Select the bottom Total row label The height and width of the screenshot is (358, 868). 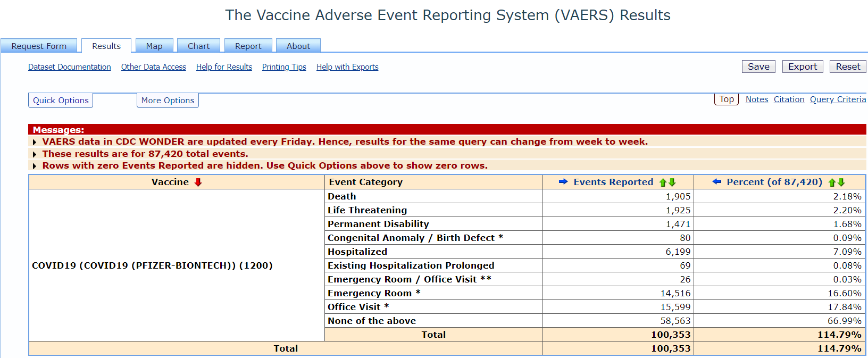[x=286, y=348]
